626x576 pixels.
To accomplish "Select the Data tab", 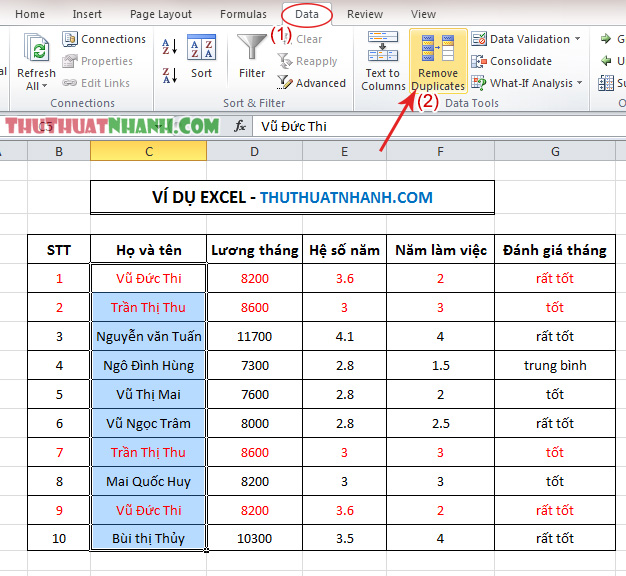I will 307,14.
